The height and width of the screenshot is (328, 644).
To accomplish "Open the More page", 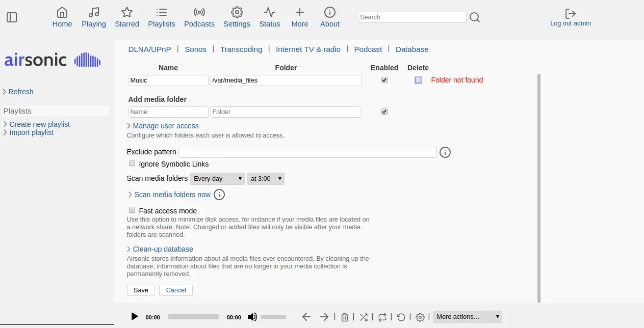I will pyautogui.click(x=300, y=17).
